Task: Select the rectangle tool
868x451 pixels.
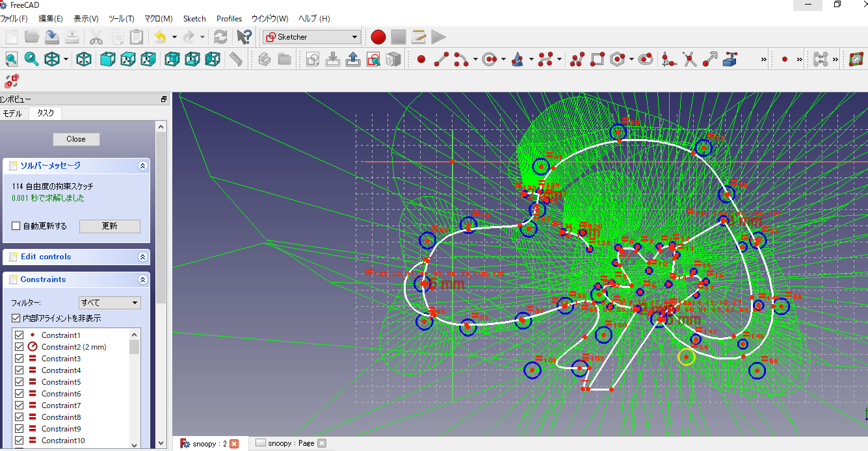Action: click(598, 60)
